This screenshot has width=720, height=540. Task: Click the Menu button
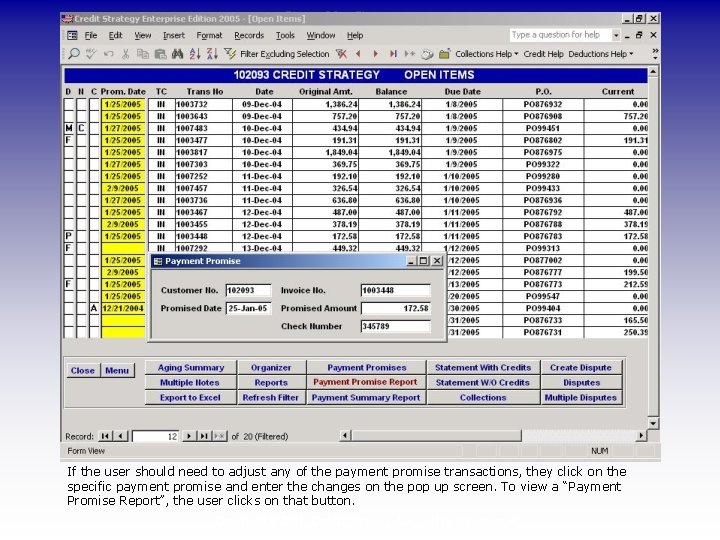(x=117, y=371)
